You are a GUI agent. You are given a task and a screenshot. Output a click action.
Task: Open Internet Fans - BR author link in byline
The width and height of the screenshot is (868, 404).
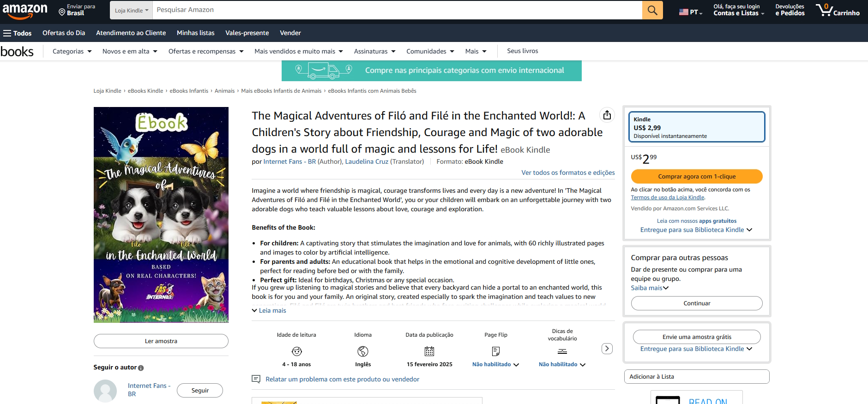pyautogui.click(x=289, y=161)
